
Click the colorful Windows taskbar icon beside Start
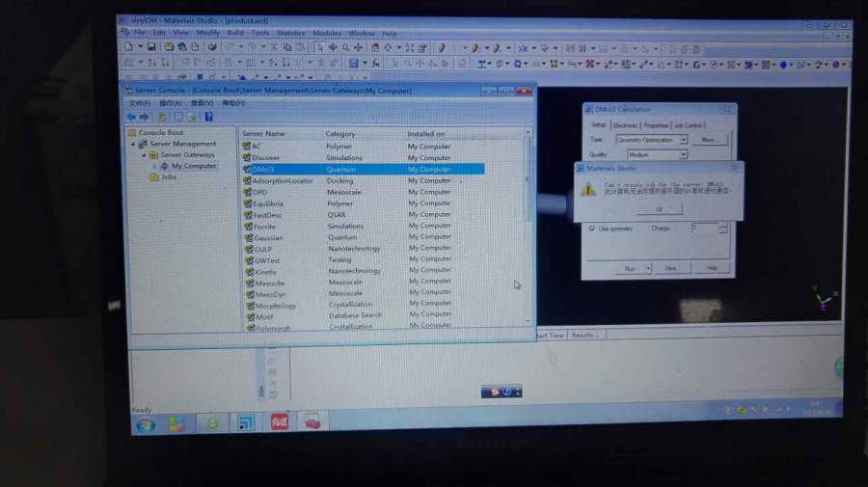(x=177, y=424)
